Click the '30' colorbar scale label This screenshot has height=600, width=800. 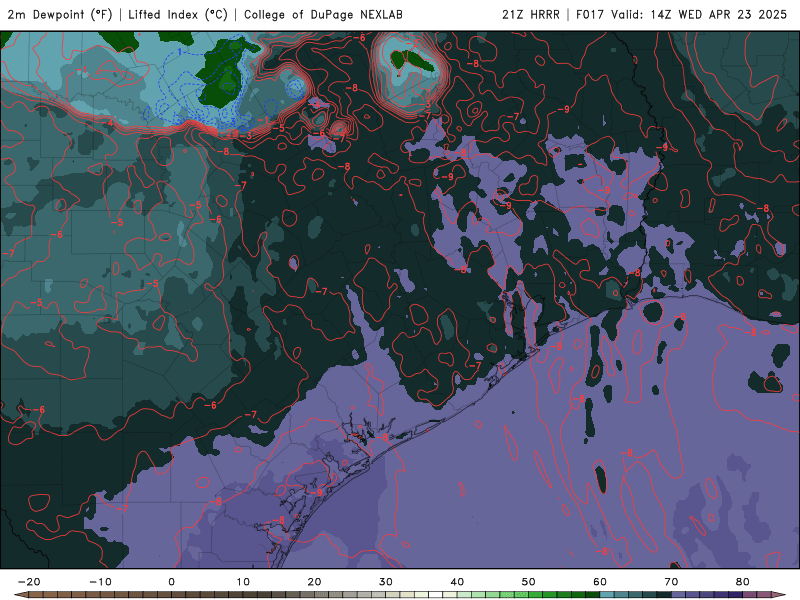pyautogui.click(x=386, y=582)
